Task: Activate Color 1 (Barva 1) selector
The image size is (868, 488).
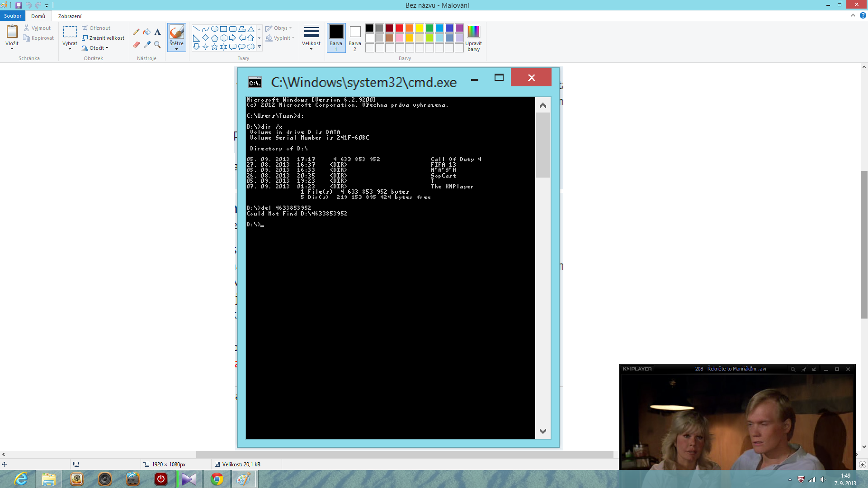Action: pyautogui.click(x=336, y=38)
